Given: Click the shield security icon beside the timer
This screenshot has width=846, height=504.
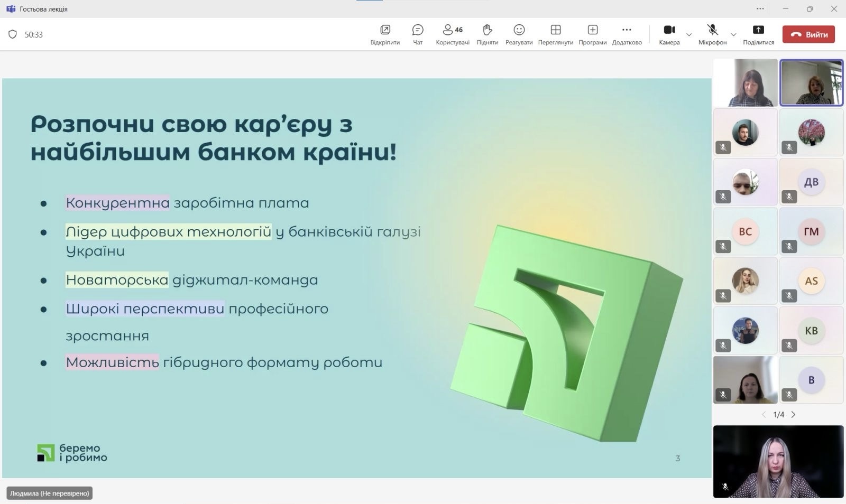Looking at the screenshot, I should 13,34.
